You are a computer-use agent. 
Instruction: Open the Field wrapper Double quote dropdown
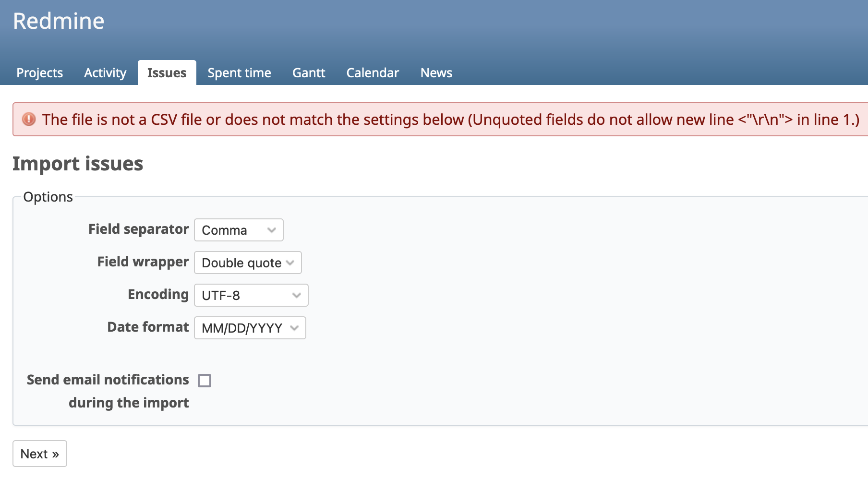coord(248,263)
